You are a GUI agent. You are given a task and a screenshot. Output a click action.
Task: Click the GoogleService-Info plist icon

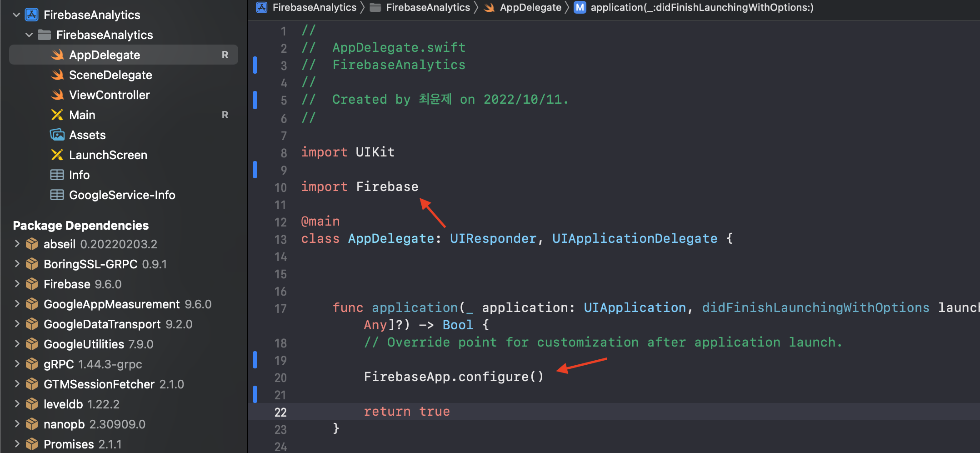coord(57,195)
